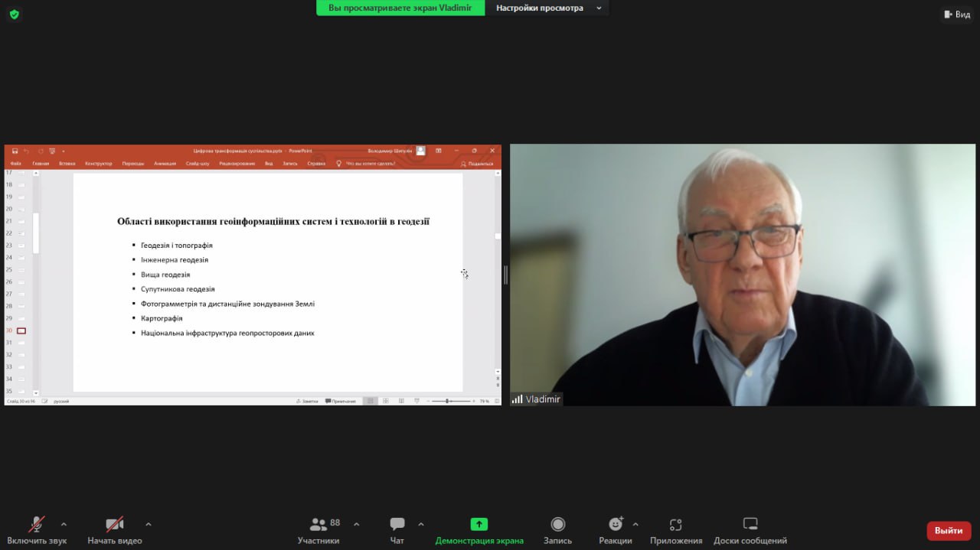Open the Запись ribbon tab in PowerPoint
This screenshot has height=550, width=980.
coord(290,163)
